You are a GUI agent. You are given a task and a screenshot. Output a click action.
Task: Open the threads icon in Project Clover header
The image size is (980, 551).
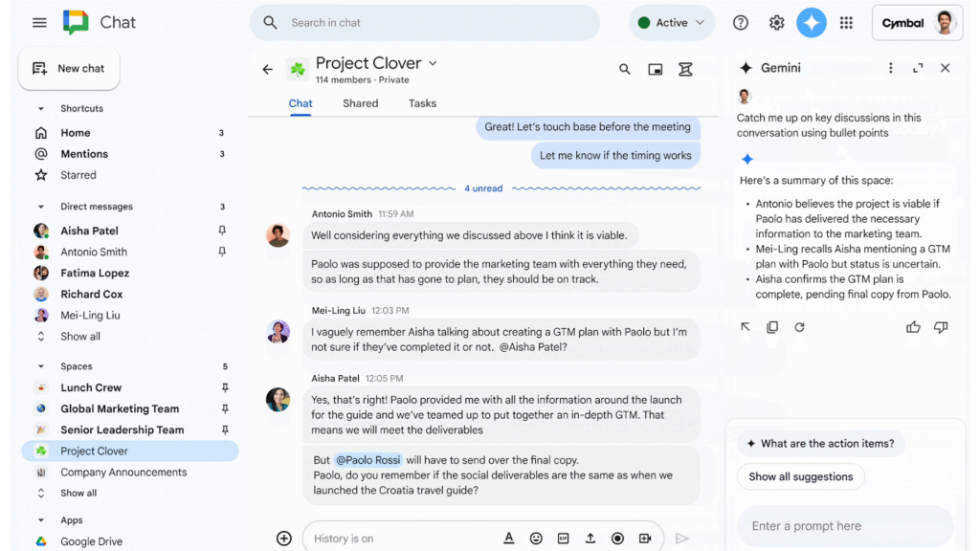(685, 69)
